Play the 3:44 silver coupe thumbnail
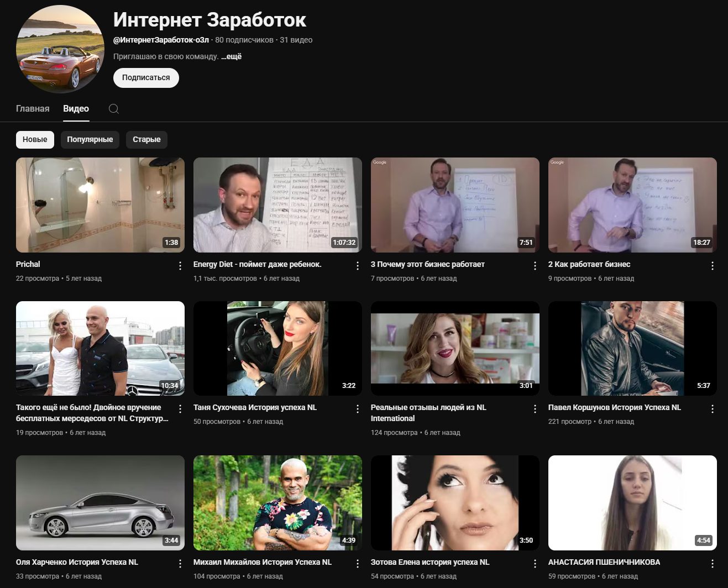 pyautogui.click(x=100, y=503)
